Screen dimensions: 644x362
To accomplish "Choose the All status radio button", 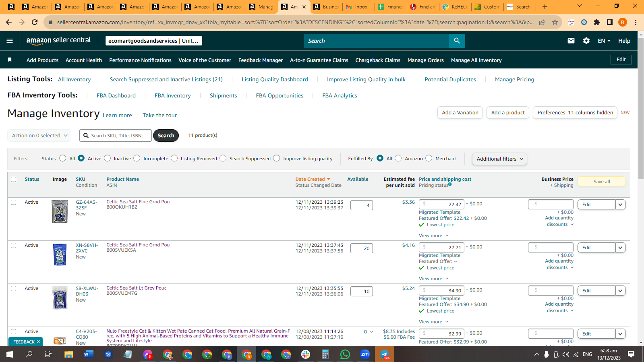I will [x=63, y=158].
